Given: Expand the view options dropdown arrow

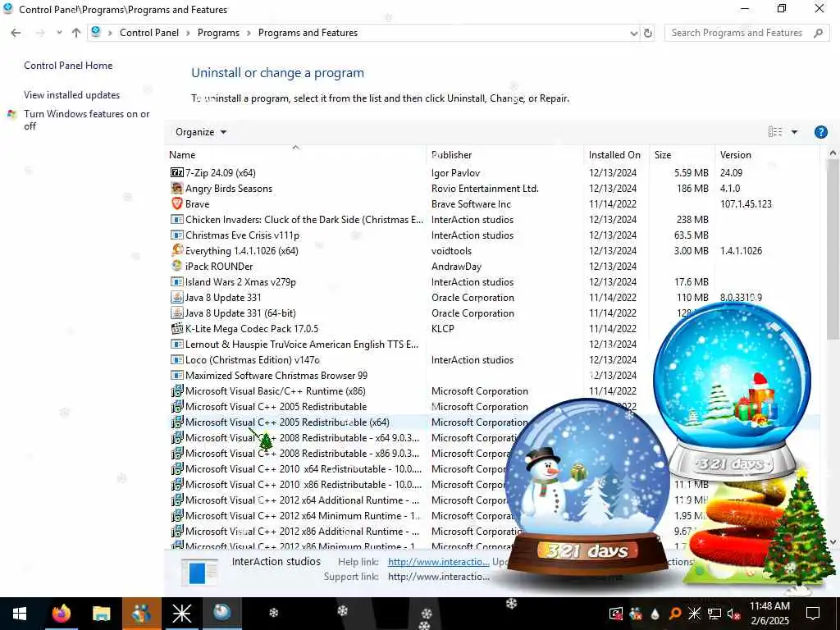Looking at the screenshot, I should tap(794, 132).
